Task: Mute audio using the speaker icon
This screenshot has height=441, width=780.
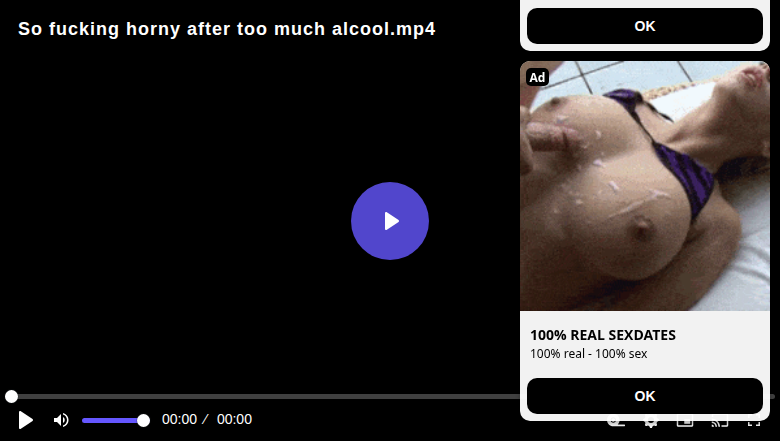Action: [x=61, y=420]
